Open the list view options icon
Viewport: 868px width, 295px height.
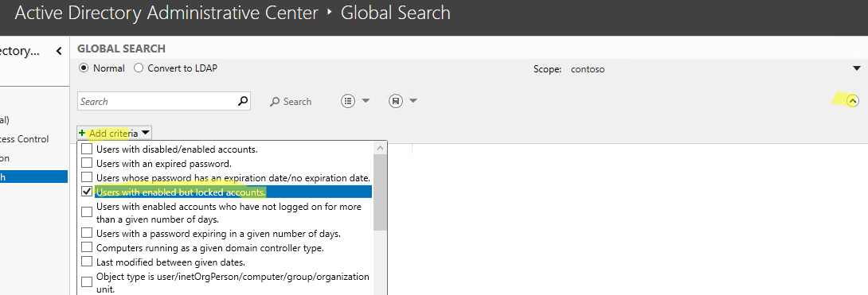point(348,101)
